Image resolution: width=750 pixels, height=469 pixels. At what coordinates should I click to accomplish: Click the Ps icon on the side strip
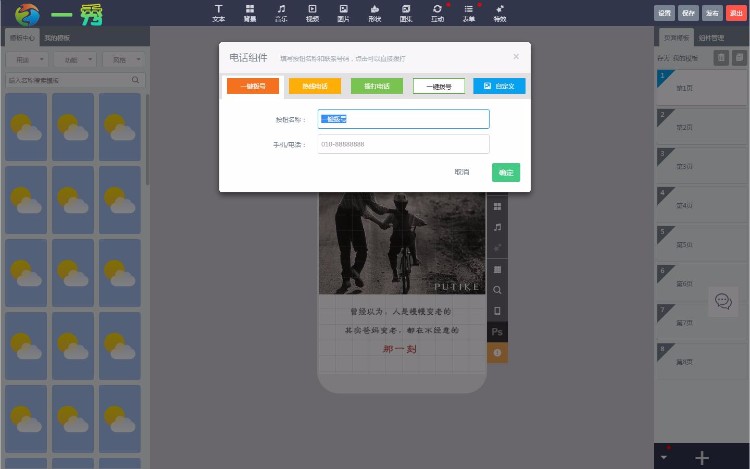pyautogui.click(x=497, y=332)
